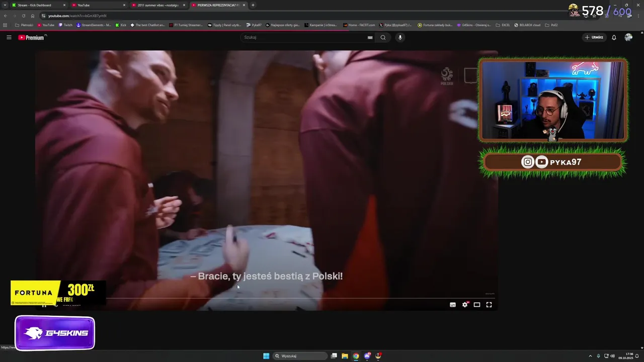Viewport: 644px width, 362px height.
Task: Click the magnifier search button
Action: [383, 37]
